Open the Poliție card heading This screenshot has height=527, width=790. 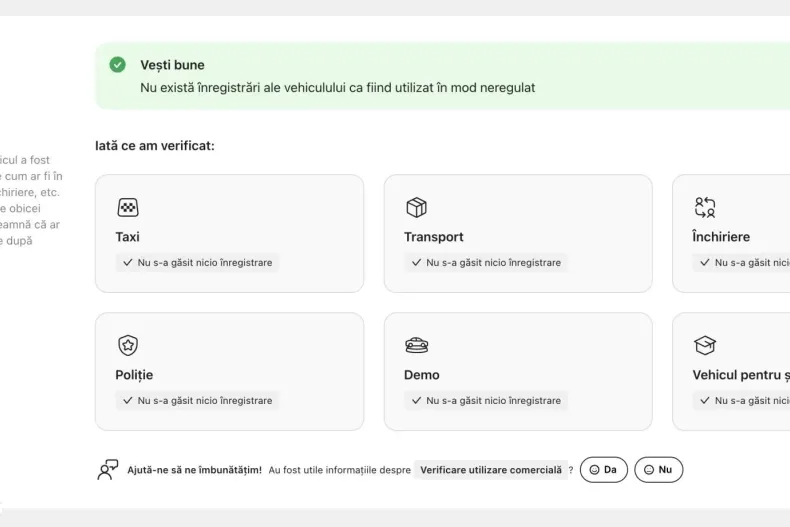pos(134,375)
